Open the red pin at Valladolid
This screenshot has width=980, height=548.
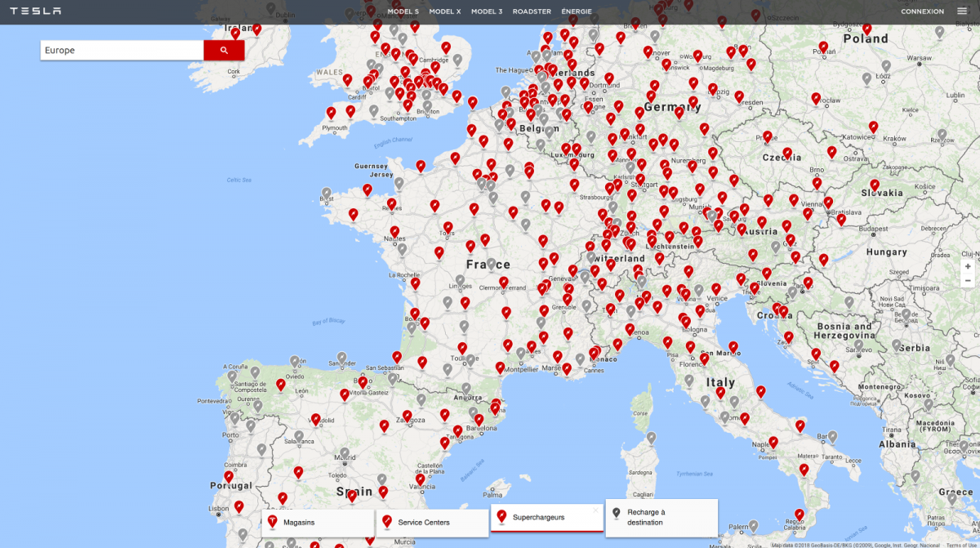pyautogui.click(x=316, y=420)
